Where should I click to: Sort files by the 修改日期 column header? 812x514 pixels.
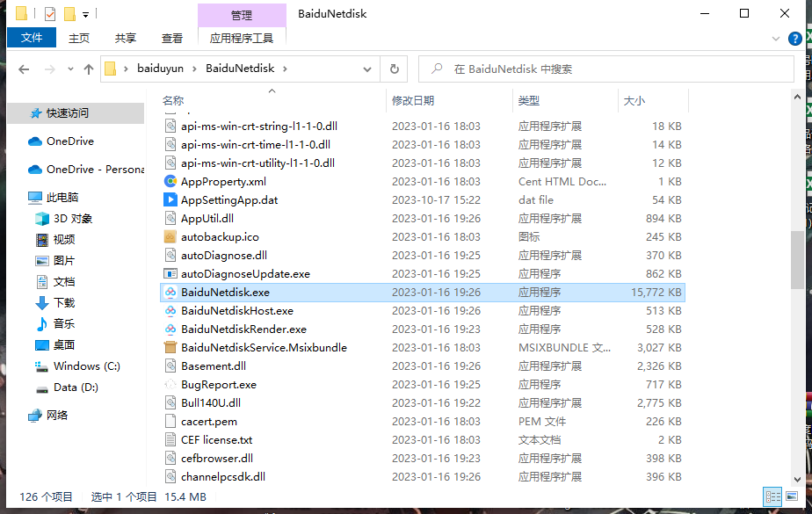tap(414, 101)
